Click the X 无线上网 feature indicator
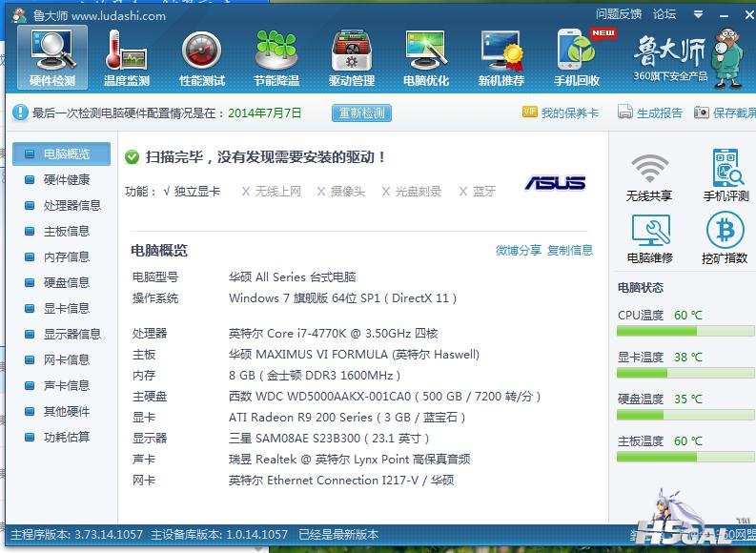Image resolution: width=756 pixels, height=553 pixels. pyautogui.click(x=272, y=192)
